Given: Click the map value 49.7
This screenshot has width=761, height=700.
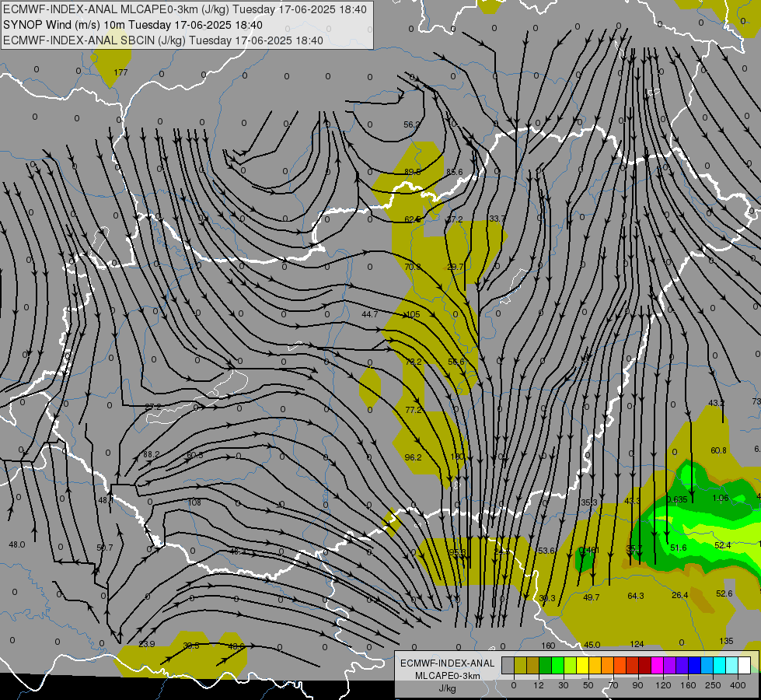Looking at the screenshot, I should 591,597.
